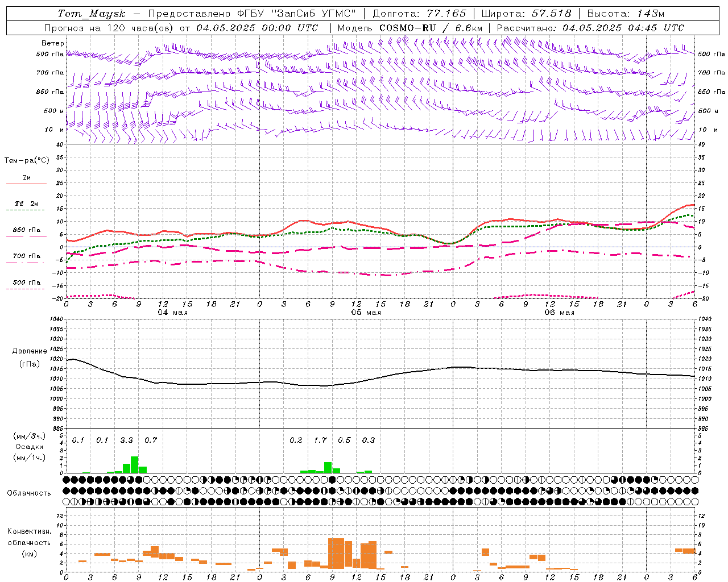This screenshot has width=728, height=582.
Task: Click the station name Tom_Maysk in header
Action: [92, 14]
